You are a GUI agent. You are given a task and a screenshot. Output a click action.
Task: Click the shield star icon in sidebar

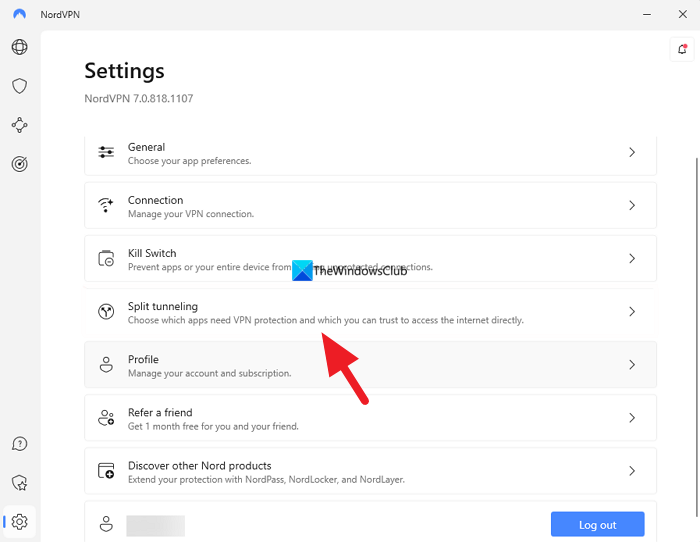[19, 483]
